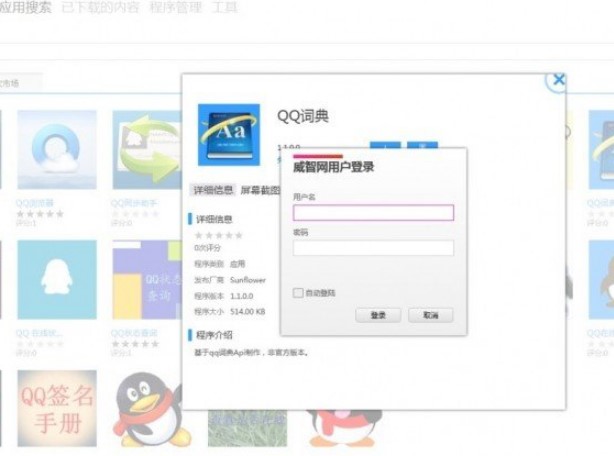Open the QQ签名手册 app tile
Viewport: 614px width, 456px height.
click(x=57, y=408)
